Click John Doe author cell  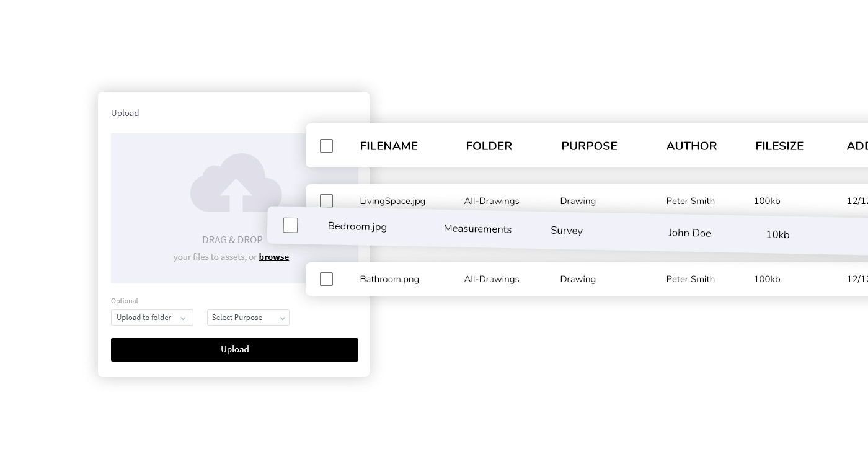689,233
